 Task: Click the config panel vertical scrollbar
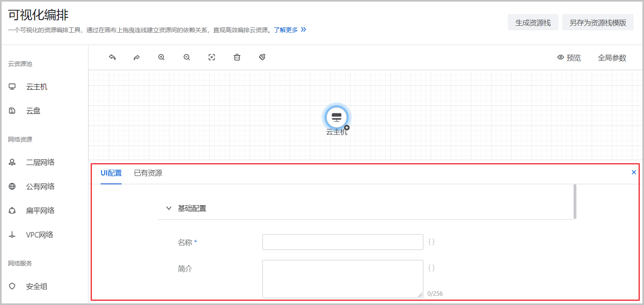pos(575,201)
